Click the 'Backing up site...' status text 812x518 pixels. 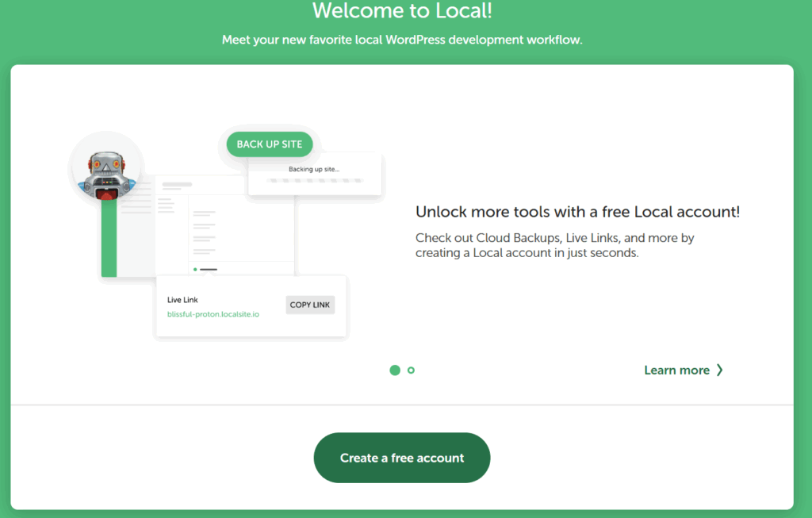click(x=313, y=169)
